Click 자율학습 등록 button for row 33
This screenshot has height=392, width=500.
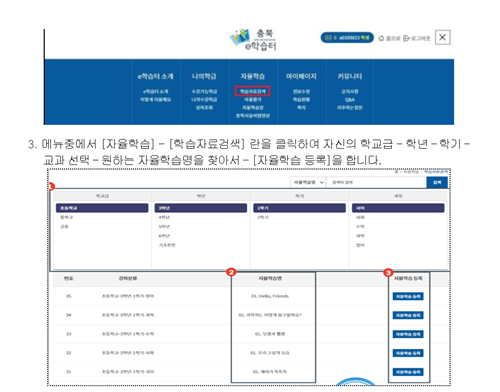(x=408, y=334)
